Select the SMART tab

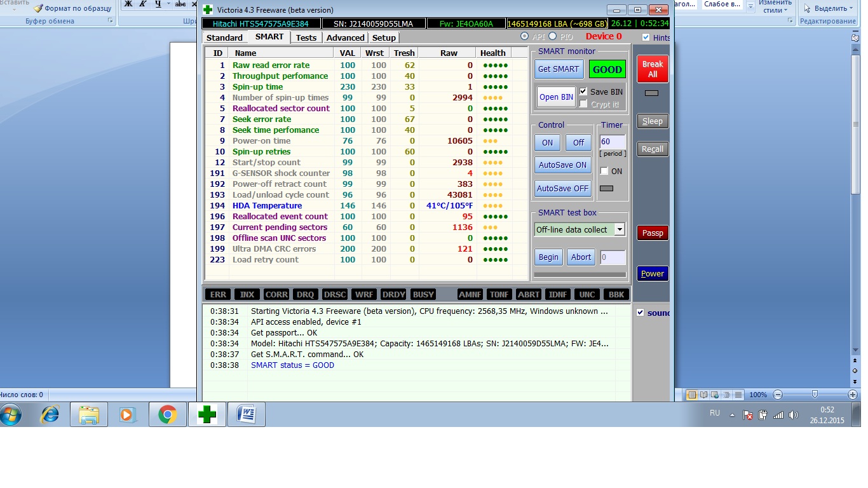point(269,37)
